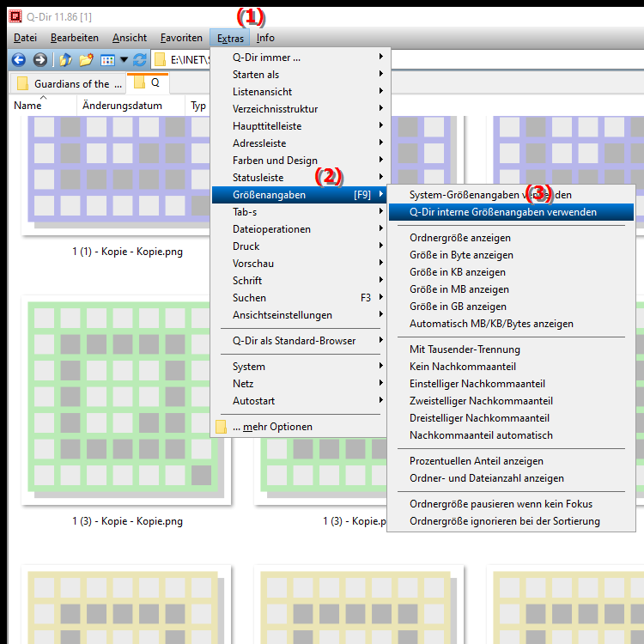Select Einstelliger Nachkommaanteil
The image size is (644, 644).
[511, 384]
